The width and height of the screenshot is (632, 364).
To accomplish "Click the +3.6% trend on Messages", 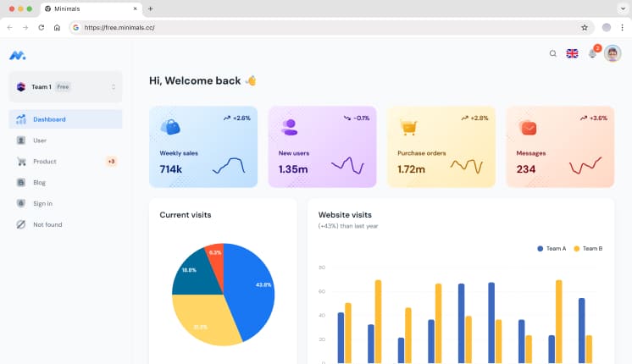I will click(594, 118).
